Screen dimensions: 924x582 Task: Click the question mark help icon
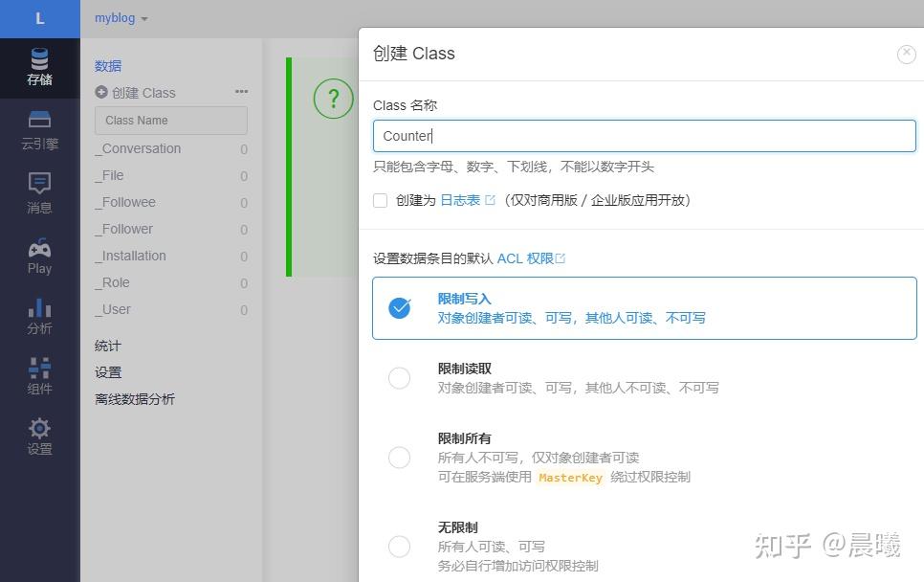(x=333, y=99)
